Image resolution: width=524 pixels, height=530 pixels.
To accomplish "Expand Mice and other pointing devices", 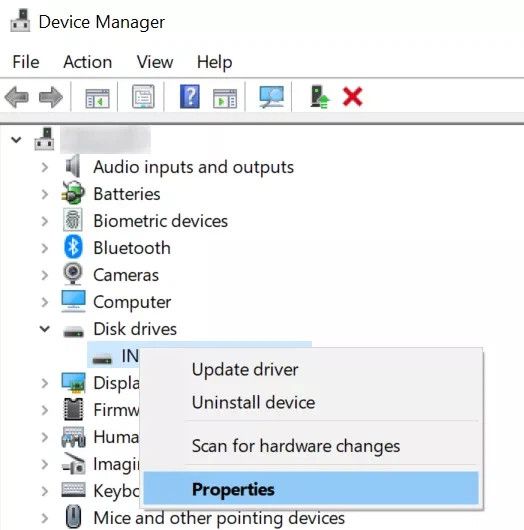I will pyautogui.click(x=45, y=518).
